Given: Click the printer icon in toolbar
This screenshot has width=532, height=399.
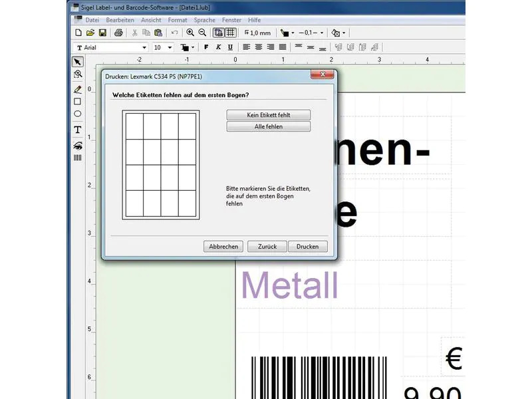Looking at the screenshot, I should [x=118, y=33].
